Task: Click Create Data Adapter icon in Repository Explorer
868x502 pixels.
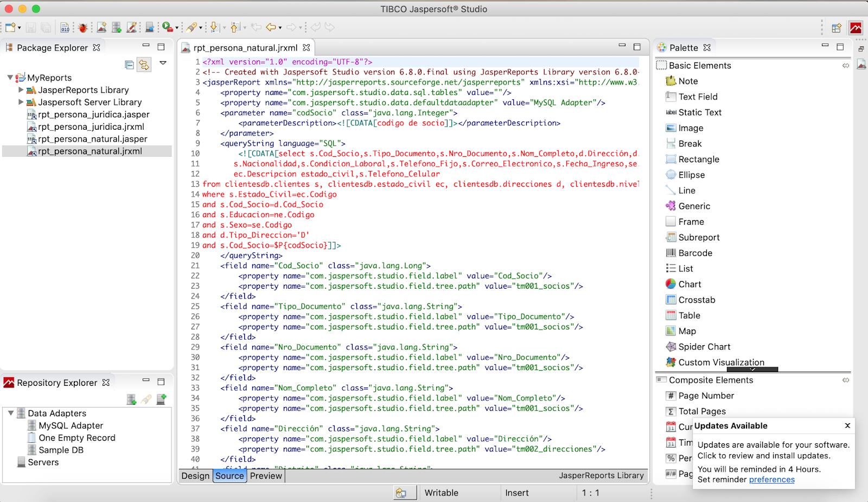Action: [131, 400]
